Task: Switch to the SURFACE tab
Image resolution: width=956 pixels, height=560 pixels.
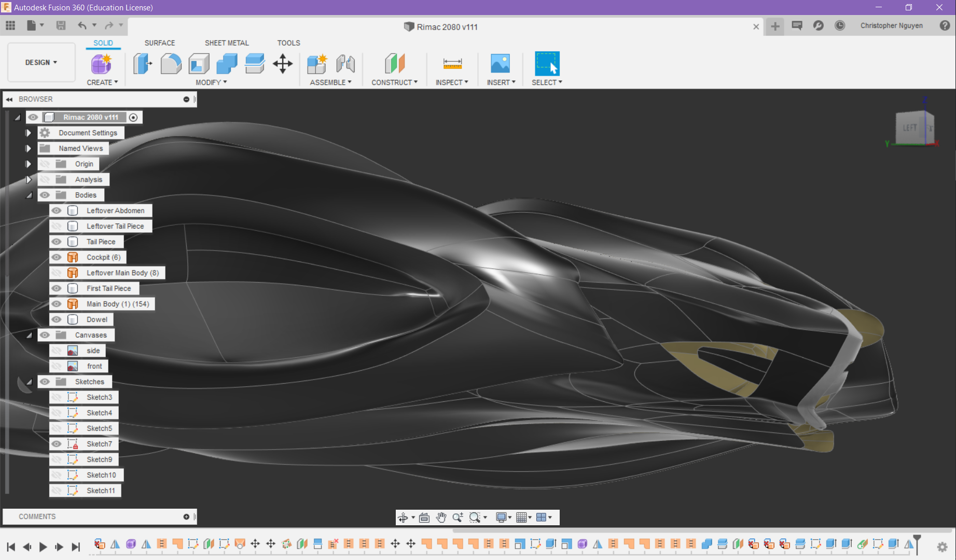Action: point(160,43)
